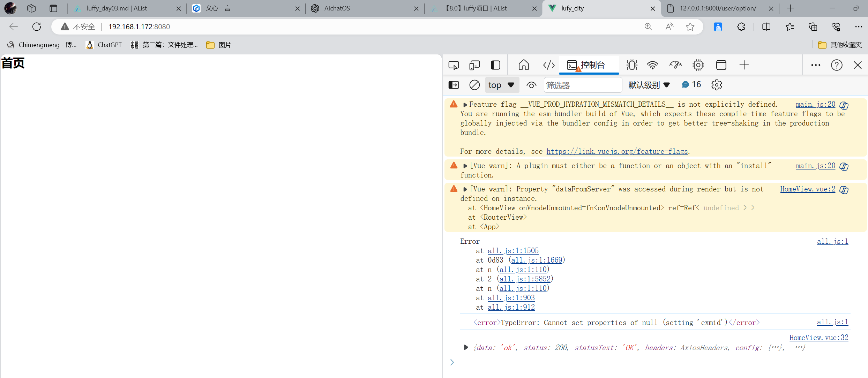This screenshot has height=378, width=868.
Task: Open the Inspect element picker tool
Action: (x=454, y=65)
